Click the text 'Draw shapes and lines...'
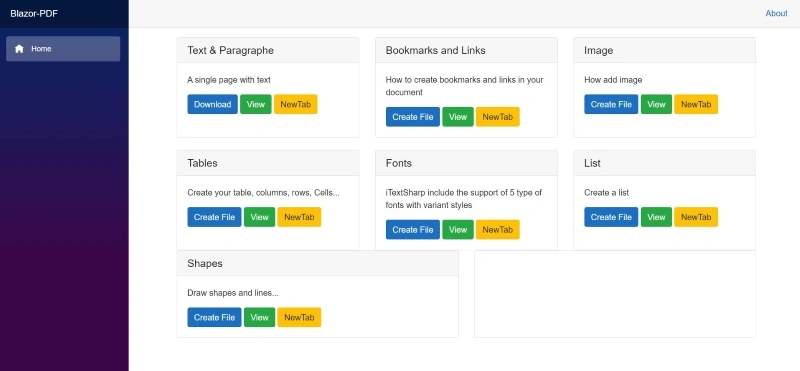 (x=233, y=293)
